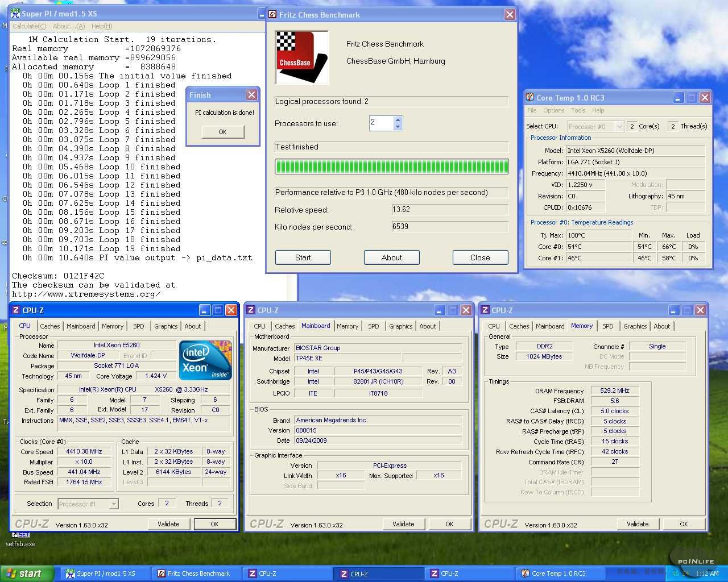Click the Super PI title bar icon

(x=15, y=13)
